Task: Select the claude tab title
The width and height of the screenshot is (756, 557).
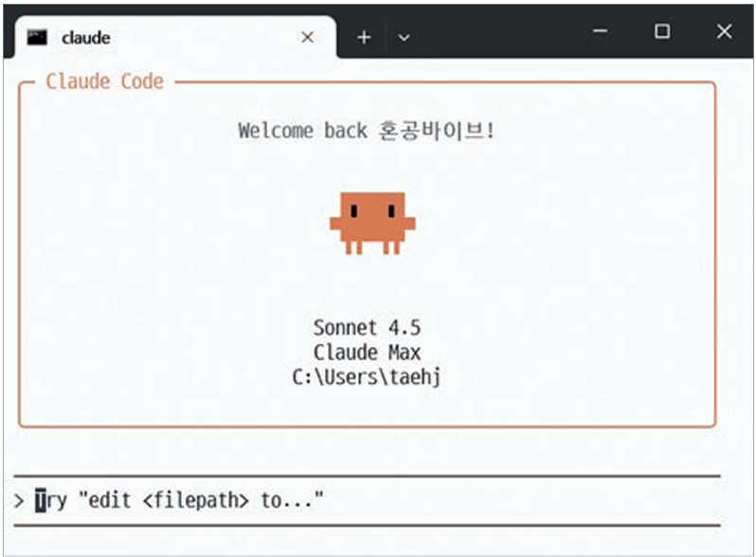Action: click(x=86, y=38)
